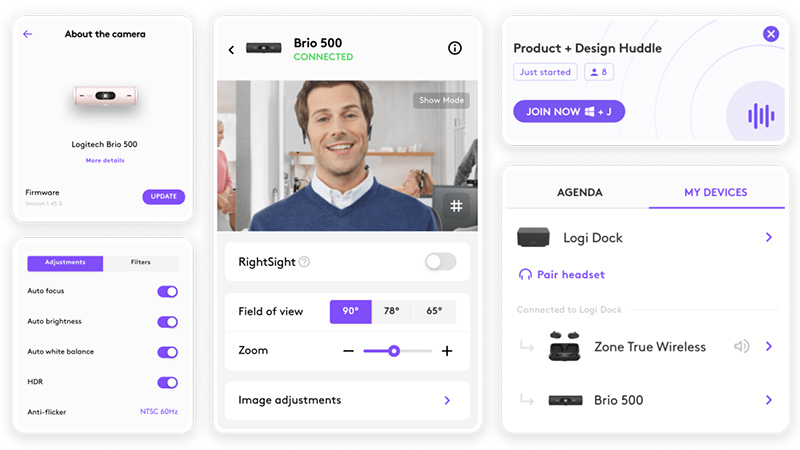Open Logi Dock details chevron
The image size is (800, 450).
click(768, 237)
